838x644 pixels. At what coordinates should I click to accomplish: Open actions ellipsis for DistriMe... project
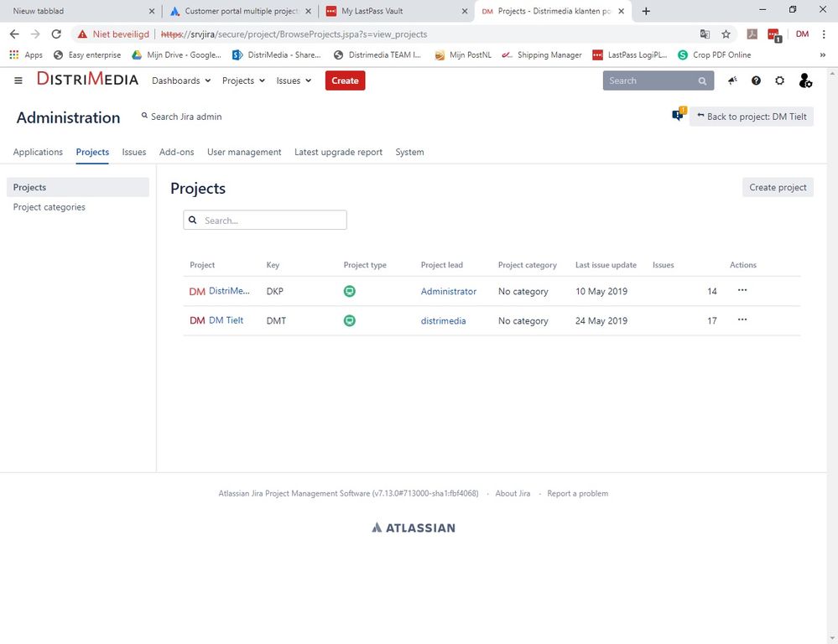point(742,290)
